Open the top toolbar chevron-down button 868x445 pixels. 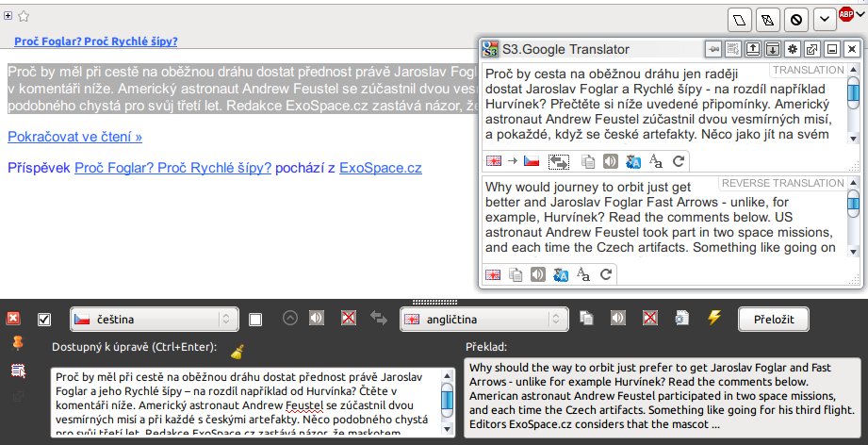(825, 20)
